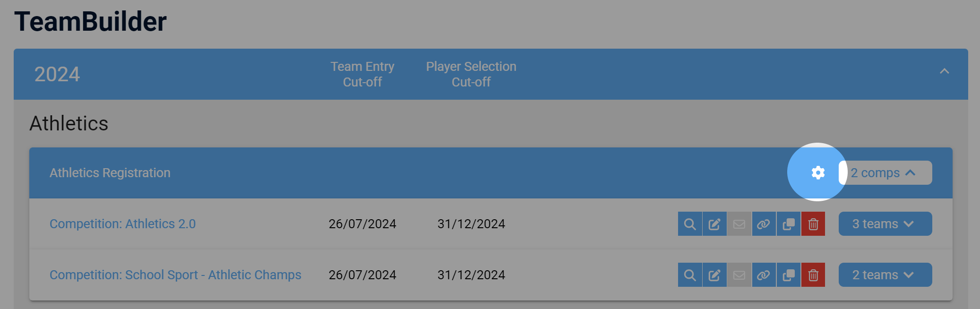Edit School Sport - Athletic Champs pencil icon

point(714,275)
